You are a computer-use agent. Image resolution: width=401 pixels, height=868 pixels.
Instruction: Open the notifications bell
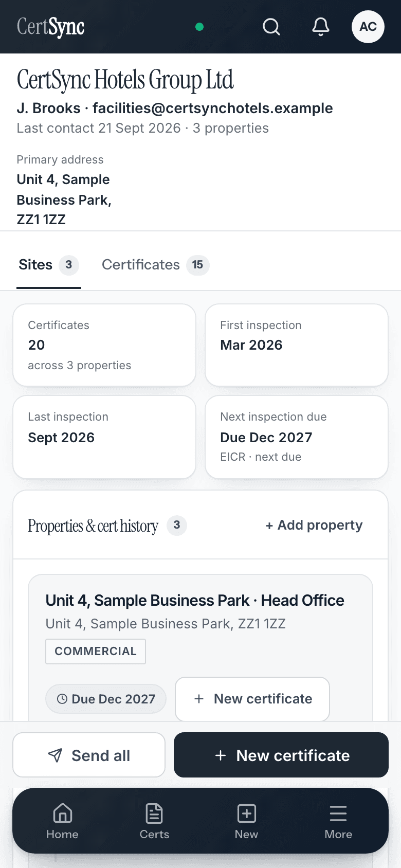click(x=321, y=27)
